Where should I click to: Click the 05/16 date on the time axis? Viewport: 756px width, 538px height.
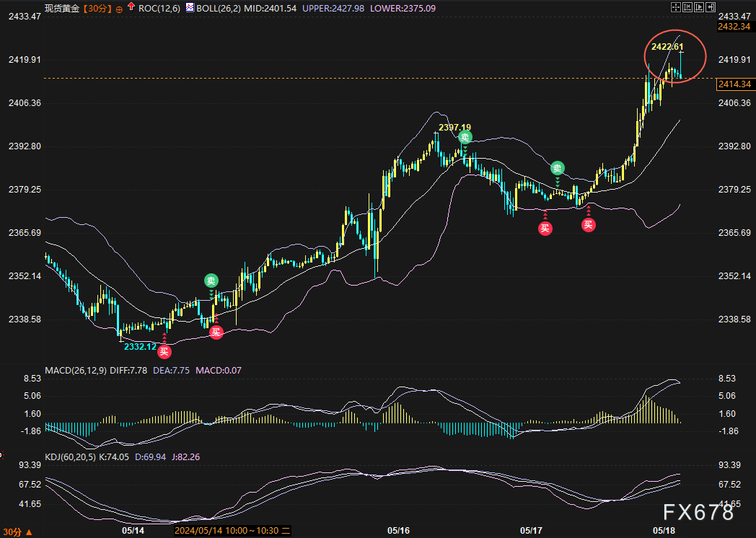coord(398,531)
